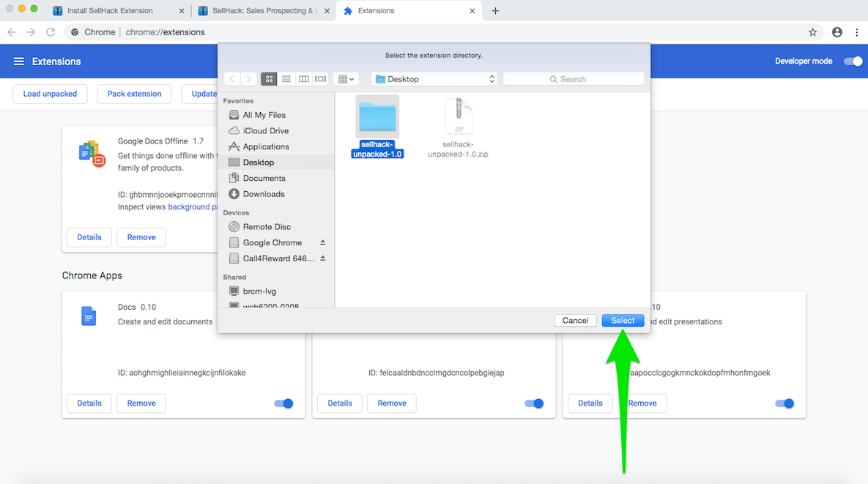Close the Extensions tab
Screen dimensions: 868x484
pos(472,10)
